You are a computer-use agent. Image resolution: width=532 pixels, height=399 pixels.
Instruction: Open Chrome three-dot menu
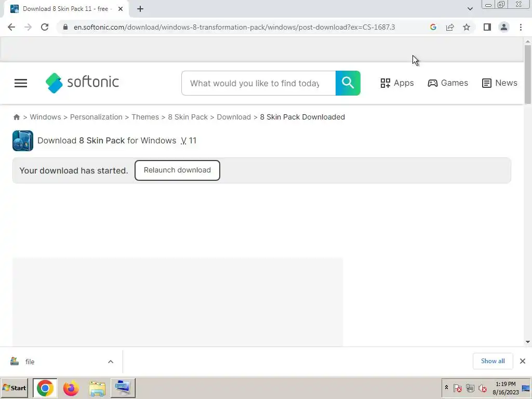521,27
